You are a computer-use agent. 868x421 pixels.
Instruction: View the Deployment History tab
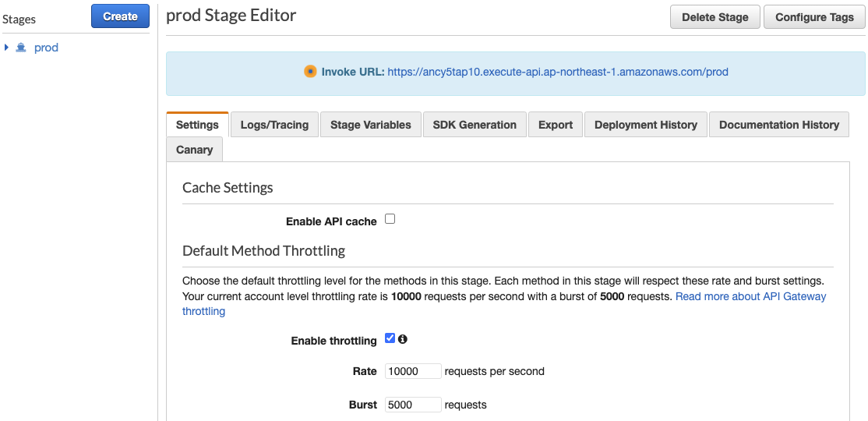[x=646, y=125]
